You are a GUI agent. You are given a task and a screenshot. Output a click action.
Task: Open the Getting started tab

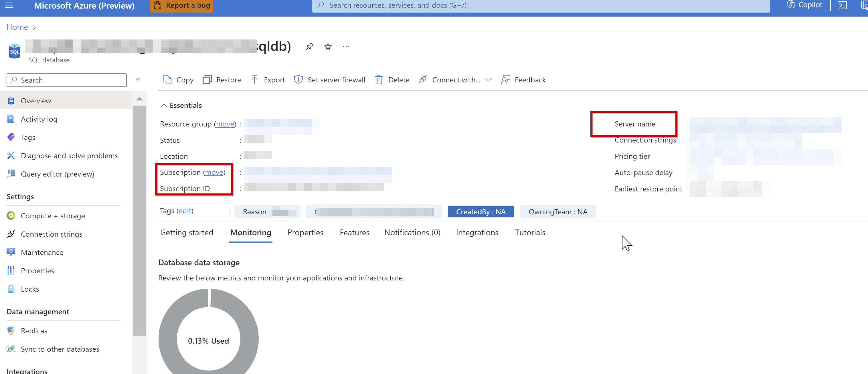point(187,232)
